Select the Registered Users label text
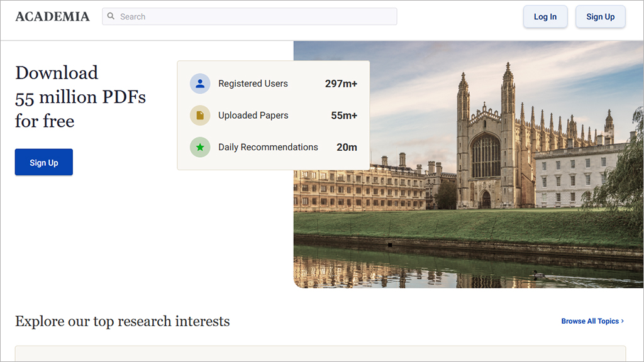The width and height of the screenshot is (644, 362). (253, 84)
